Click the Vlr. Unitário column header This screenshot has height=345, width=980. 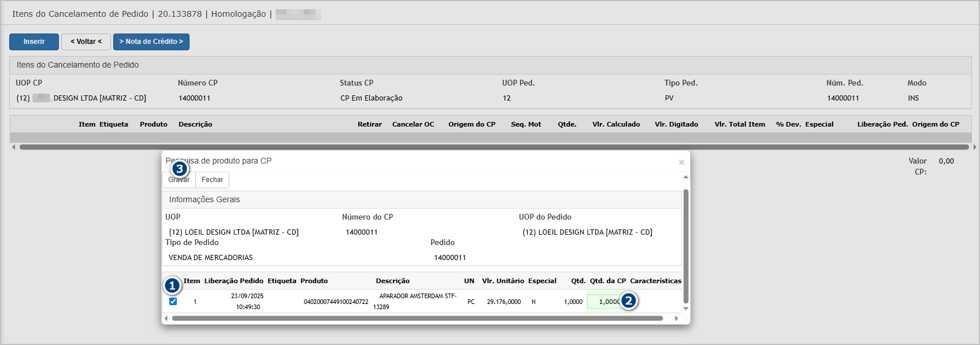click(503, 281)
